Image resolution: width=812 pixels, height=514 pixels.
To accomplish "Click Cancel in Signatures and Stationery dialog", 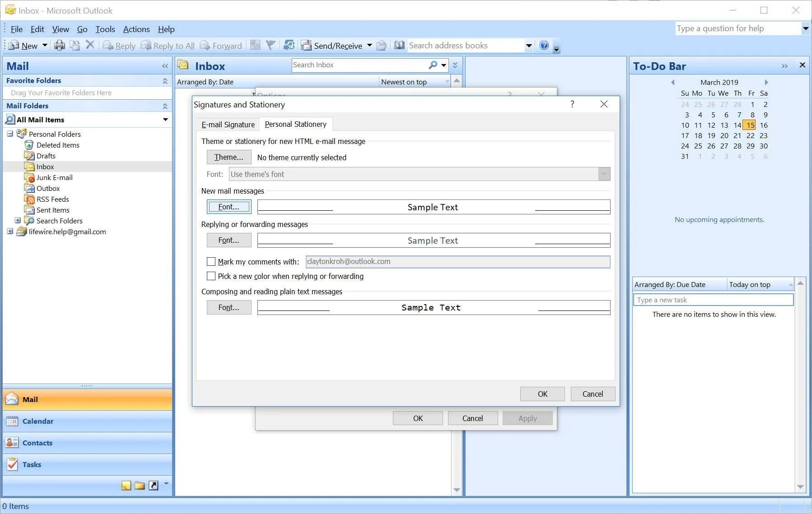I will (x=593, y=394).
